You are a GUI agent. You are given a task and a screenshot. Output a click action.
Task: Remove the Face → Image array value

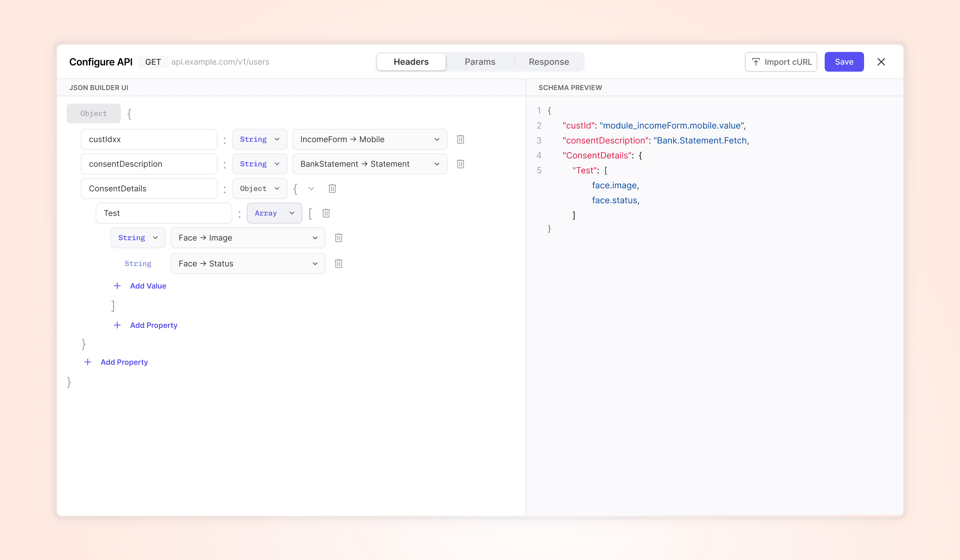(339, 238)
